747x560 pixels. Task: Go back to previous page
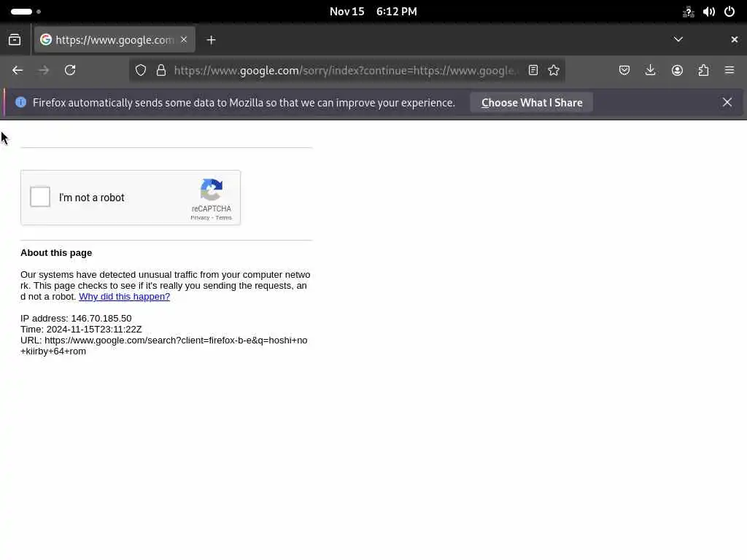(x=18, y=71)
